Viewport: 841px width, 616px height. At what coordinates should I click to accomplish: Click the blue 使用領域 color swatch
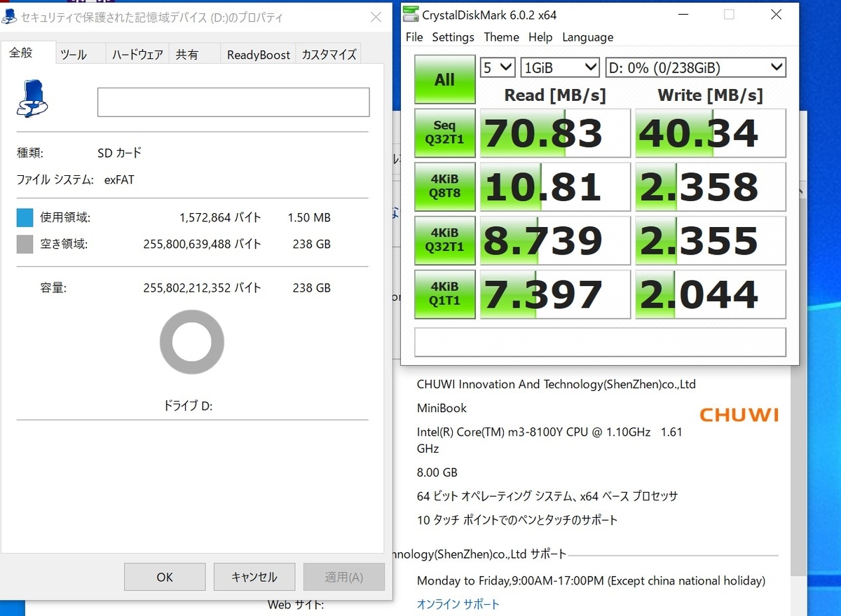pyautogui.click(x=25, y=218)
